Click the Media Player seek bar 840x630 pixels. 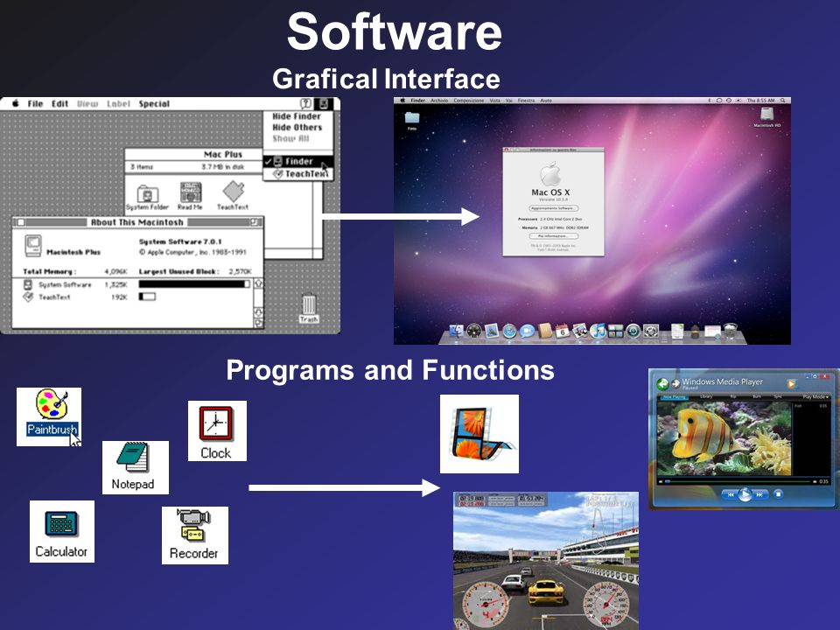coord(738,481)
